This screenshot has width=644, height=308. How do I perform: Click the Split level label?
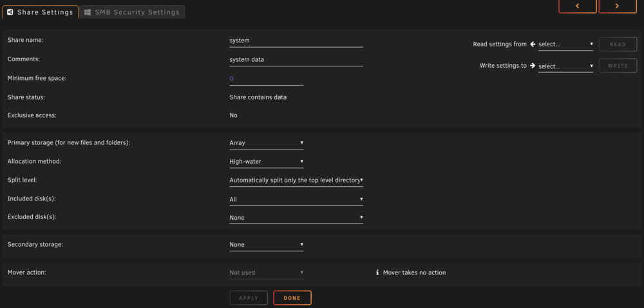click(22, 180)
